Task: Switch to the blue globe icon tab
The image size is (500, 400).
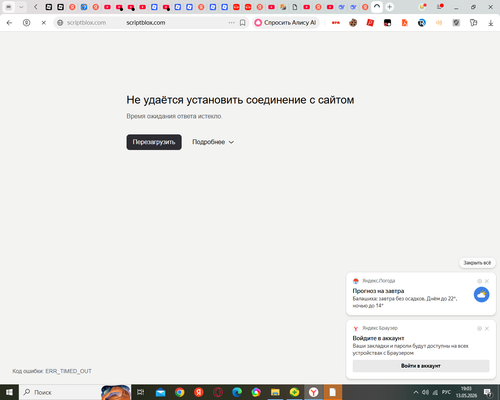Action: [84, 7]
